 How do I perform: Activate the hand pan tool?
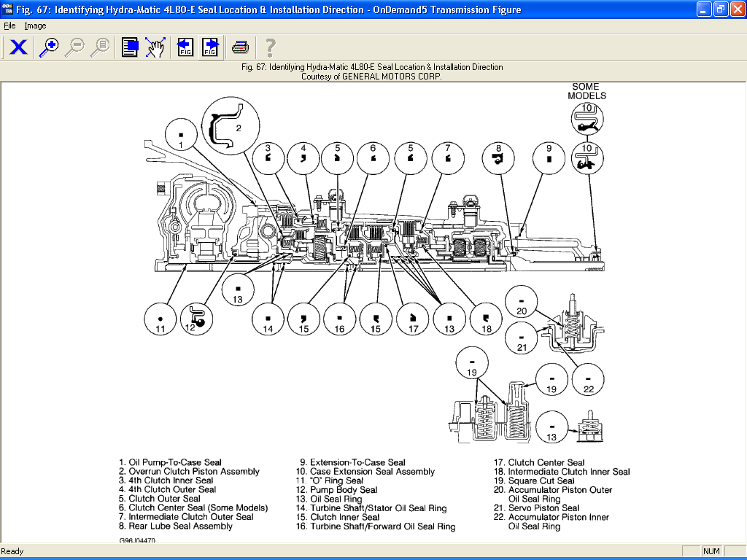pyautogui.click(x=155, y=47)
